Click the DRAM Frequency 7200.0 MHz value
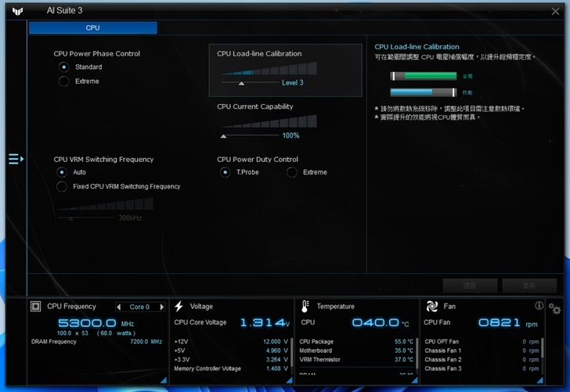 [146, 342]
